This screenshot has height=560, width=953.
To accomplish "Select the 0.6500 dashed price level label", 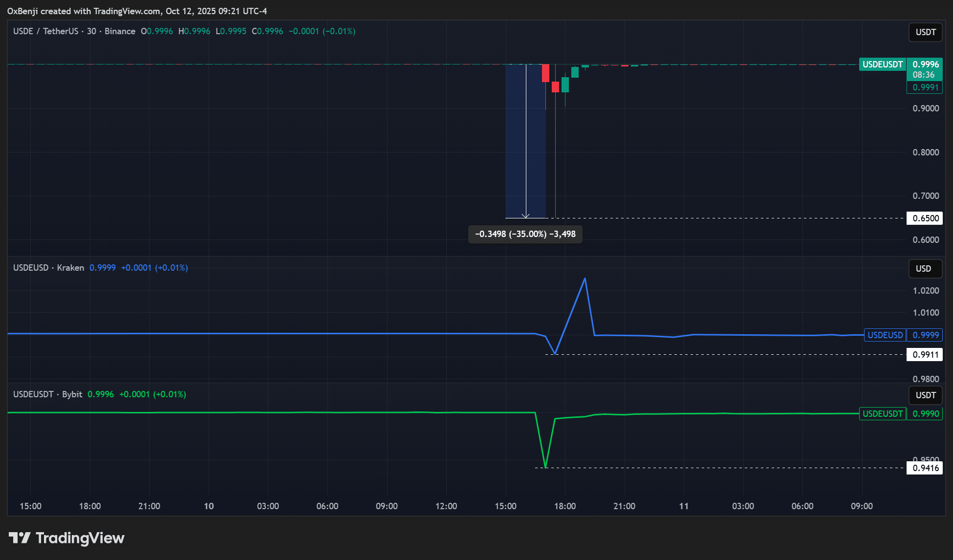I will click(925, 218).
